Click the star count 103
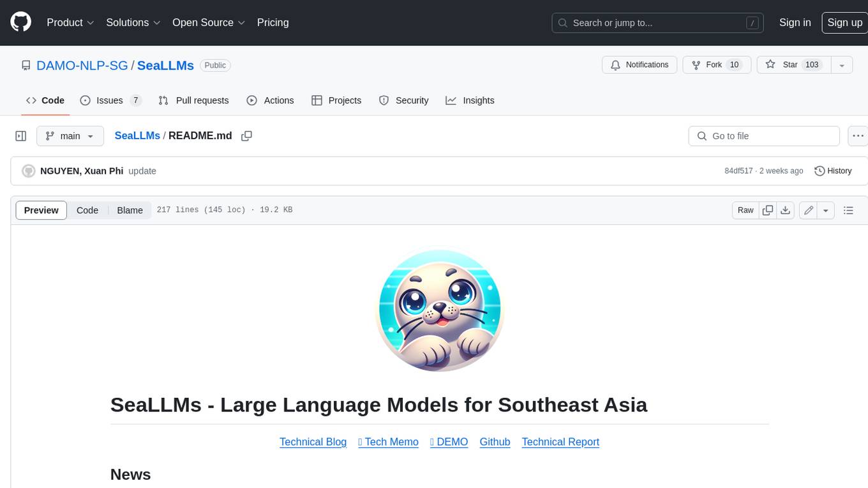Viewport: 868px width, 488px height. [x=812, y=65]
